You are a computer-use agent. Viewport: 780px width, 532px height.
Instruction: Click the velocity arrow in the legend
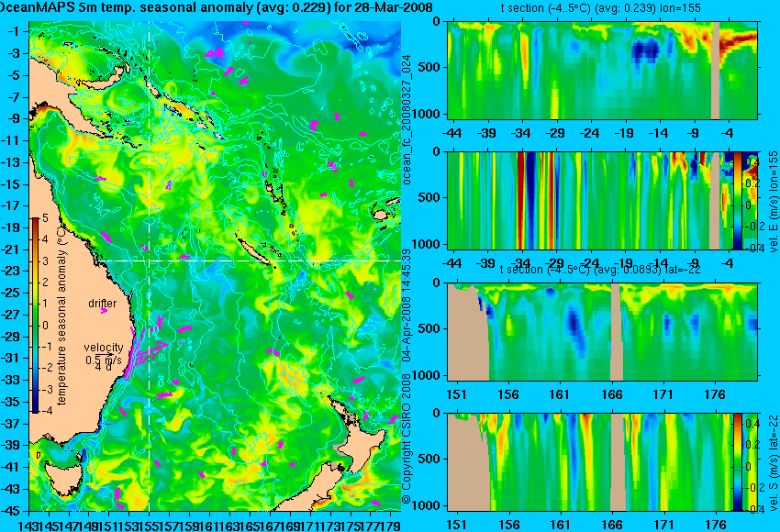106,354
